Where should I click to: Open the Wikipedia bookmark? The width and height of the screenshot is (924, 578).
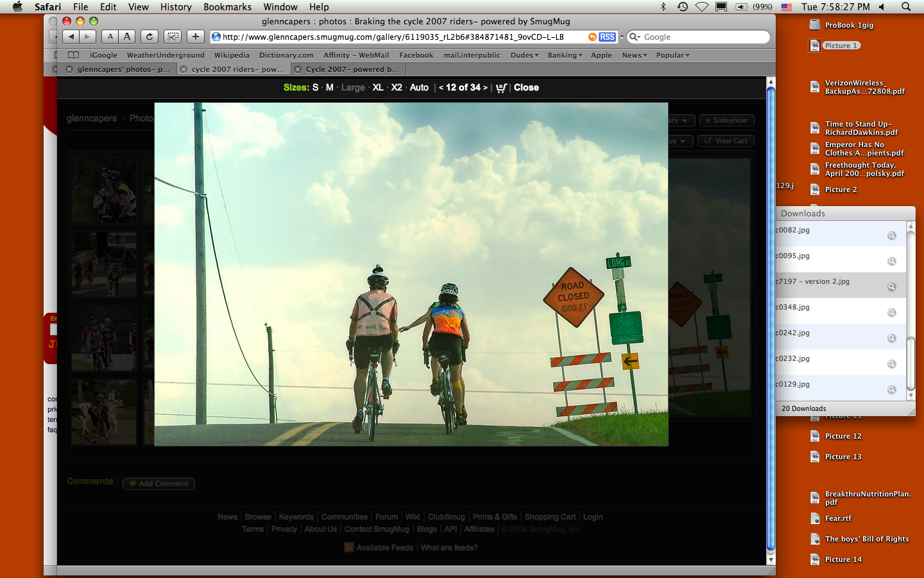[x=232, y=55]
